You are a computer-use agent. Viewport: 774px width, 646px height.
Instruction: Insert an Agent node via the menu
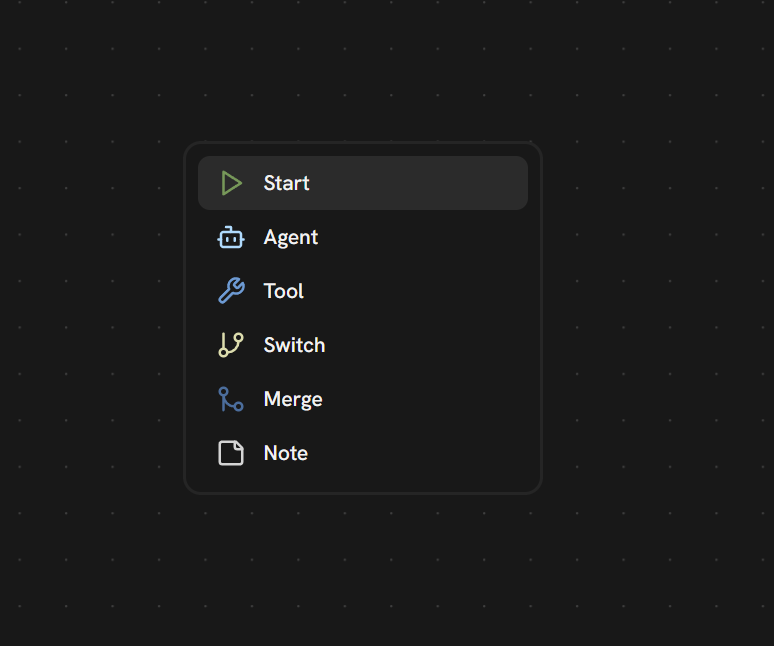click(400, 237)
